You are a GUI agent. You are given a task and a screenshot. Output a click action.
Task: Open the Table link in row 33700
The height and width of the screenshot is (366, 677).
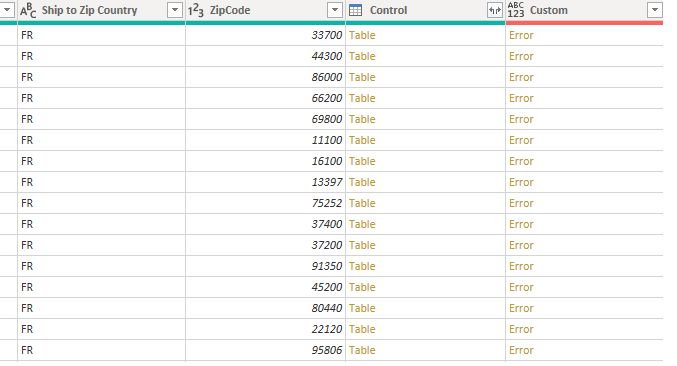pos(362,35)
